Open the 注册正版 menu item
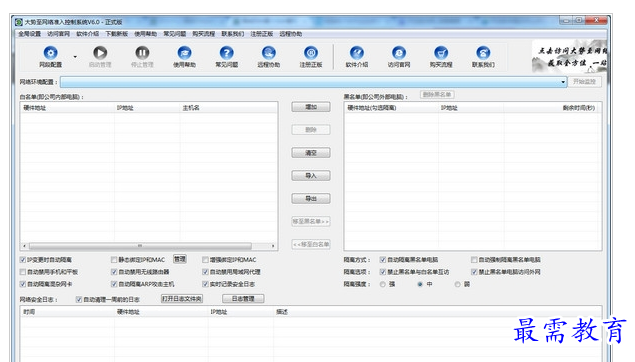Image resolution: width=635 pixels, height=362 pixels. (262, 34)
